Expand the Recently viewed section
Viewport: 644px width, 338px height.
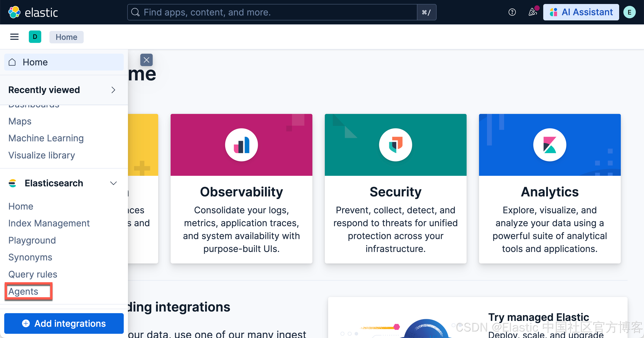pos(113,90)
